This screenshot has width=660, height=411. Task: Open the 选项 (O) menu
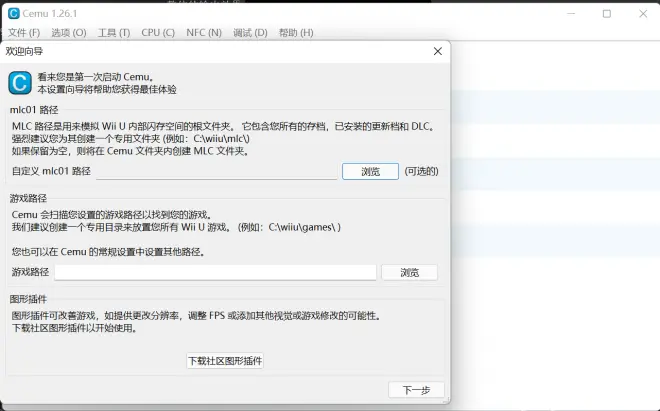point(69,33)
